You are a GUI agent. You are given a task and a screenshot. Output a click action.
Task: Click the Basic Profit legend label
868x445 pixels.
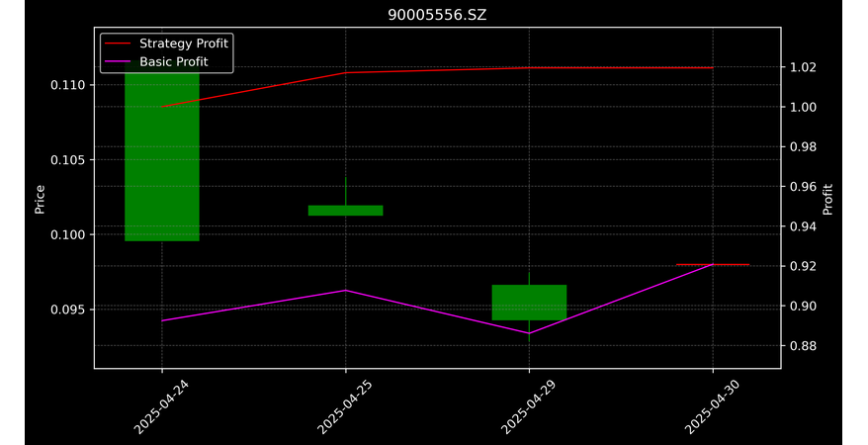(173, 61)
